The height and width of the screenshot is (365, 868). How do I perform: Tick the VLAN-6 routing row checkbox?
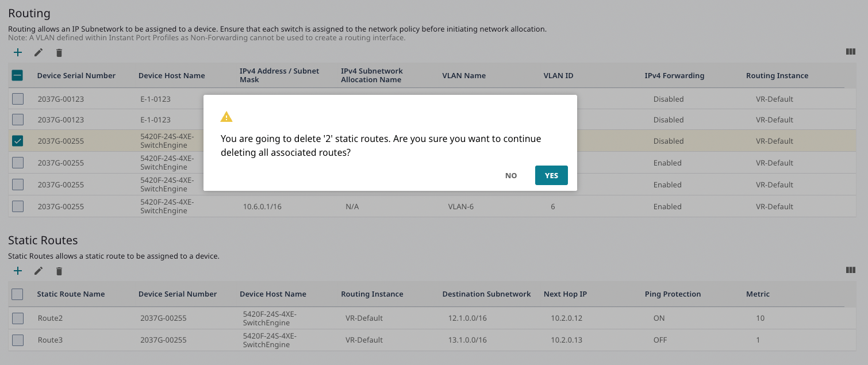[18, 206]
